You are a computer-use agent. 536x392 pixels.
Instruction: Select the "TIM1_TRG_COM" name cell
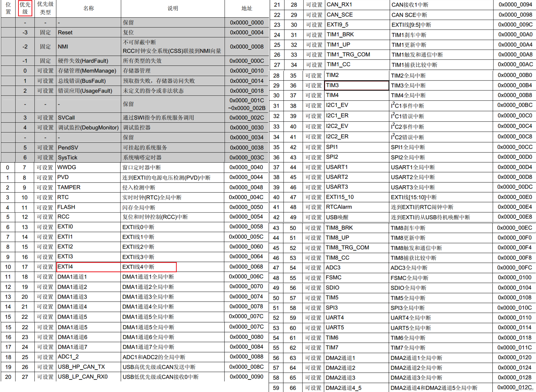pos(357,55)
